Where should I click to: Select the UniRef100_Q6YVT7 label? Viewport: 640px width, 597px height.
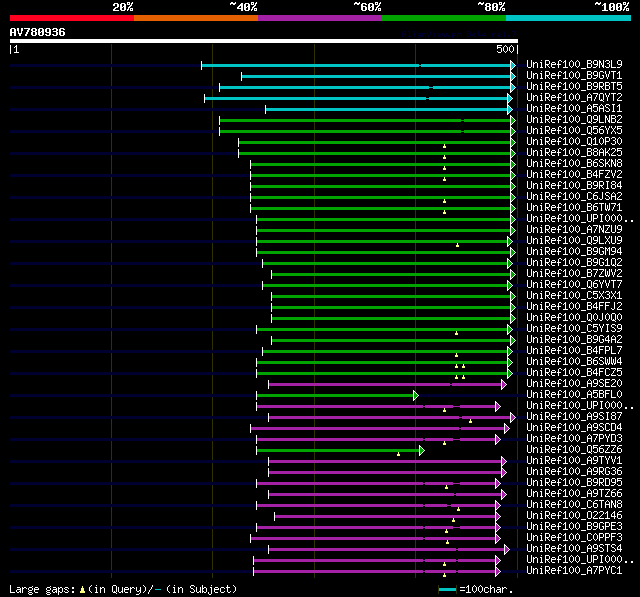[x=574, y=285]
